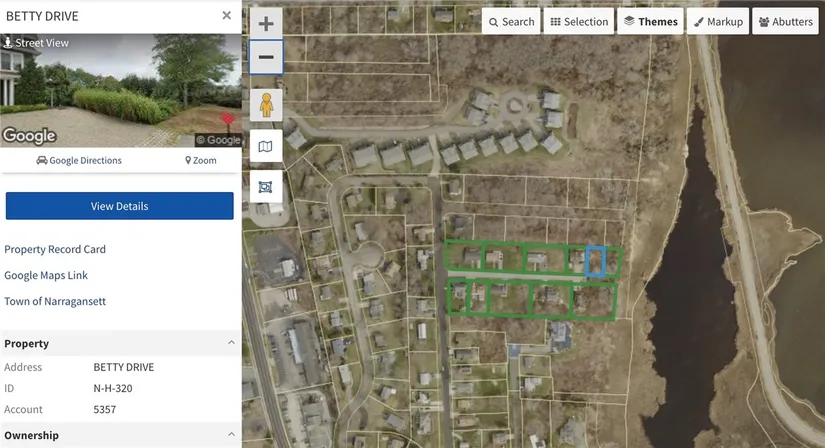Zoom in on the map

(x=266, y=24)
